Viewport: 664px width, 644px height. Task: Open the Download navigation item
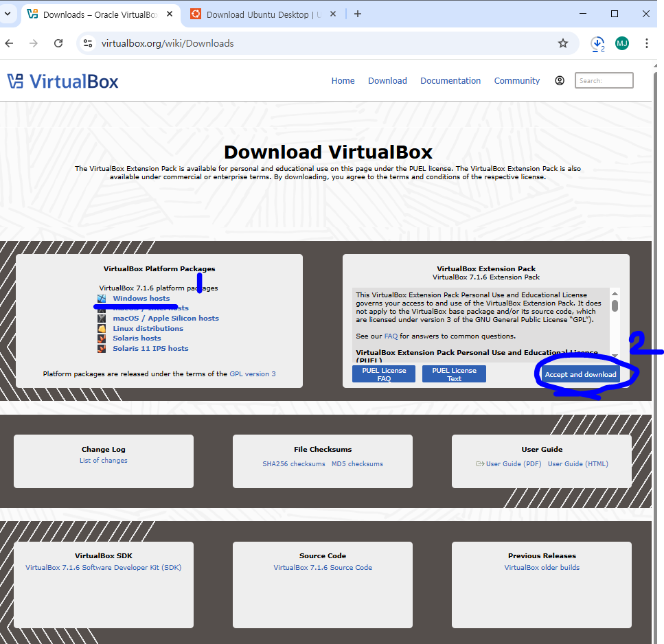coord(387,80)
